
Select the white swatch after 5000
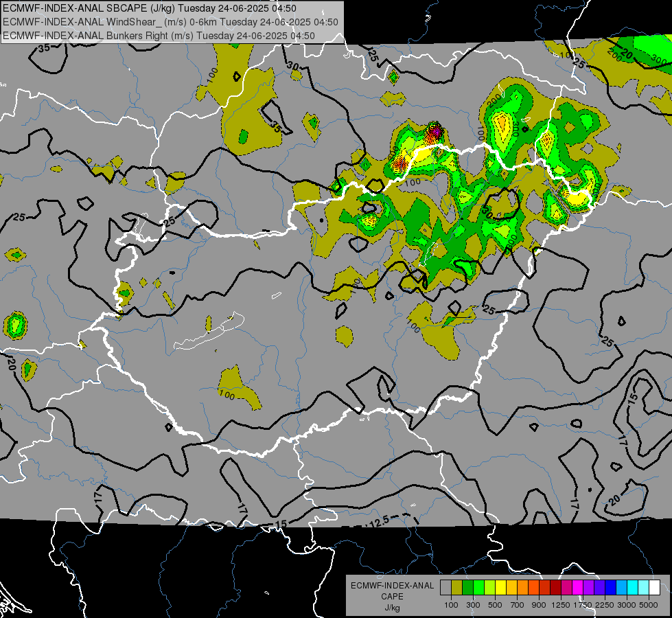[x=654, y=588]
